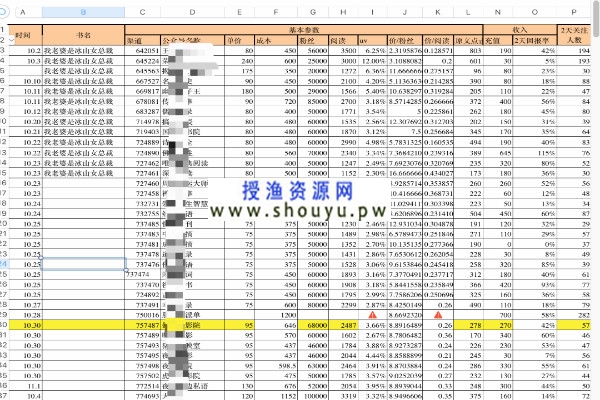Viewport: 600px width, 400px height.
Task: Click the 基本参数 merged header cell
Action: point(304,30)
